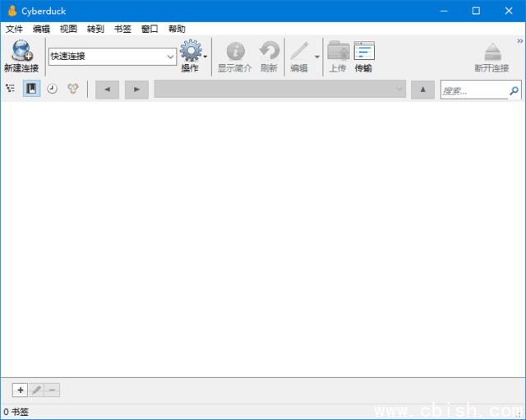
Task: Click the 上传 (Upload) folder icon
Action: coord(338,52)
